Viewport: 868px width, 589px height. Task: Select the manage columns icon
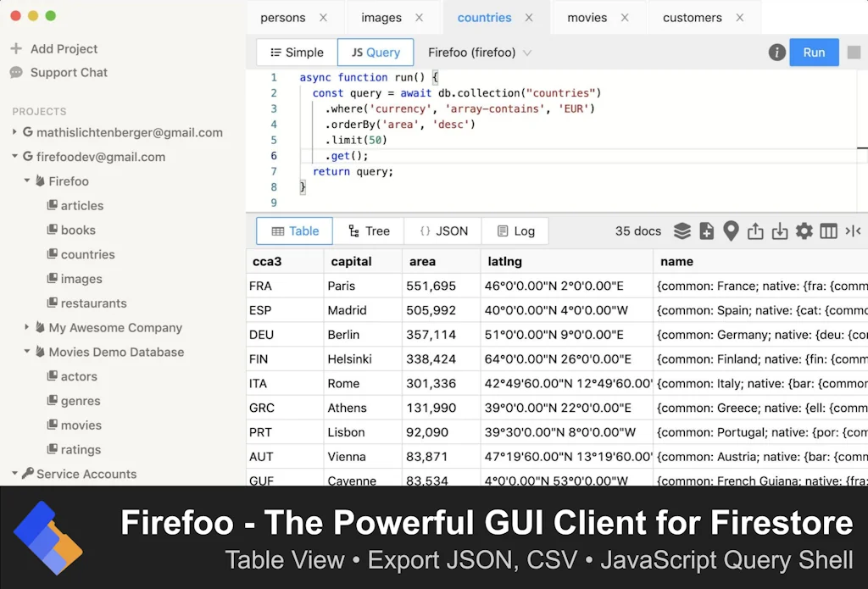coord(828,231)
